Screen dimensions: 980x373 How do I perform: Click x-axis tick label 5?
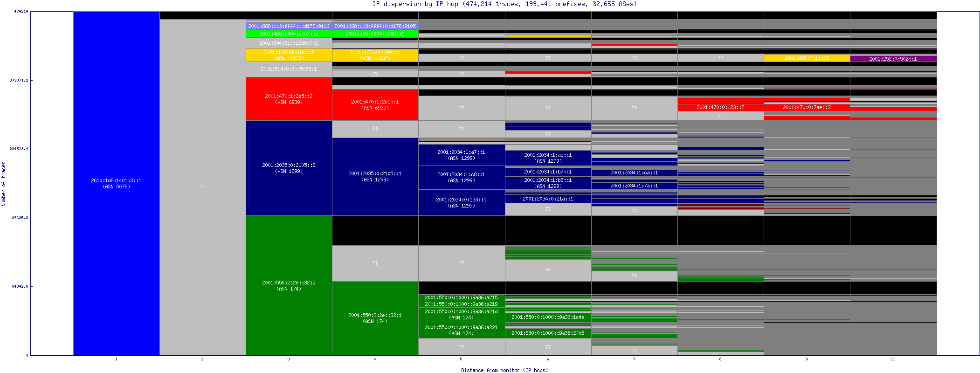[461, 359]
